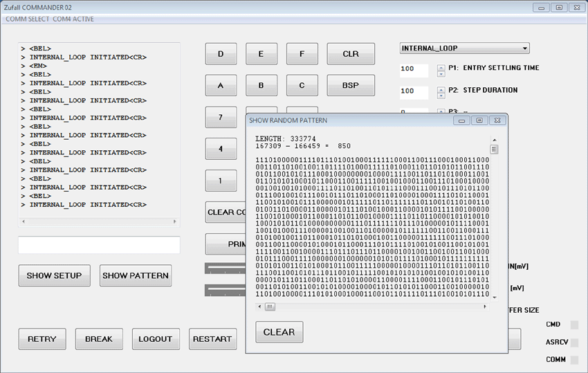Click the RETRY button
588x373 pixels.
coord(42,339)
